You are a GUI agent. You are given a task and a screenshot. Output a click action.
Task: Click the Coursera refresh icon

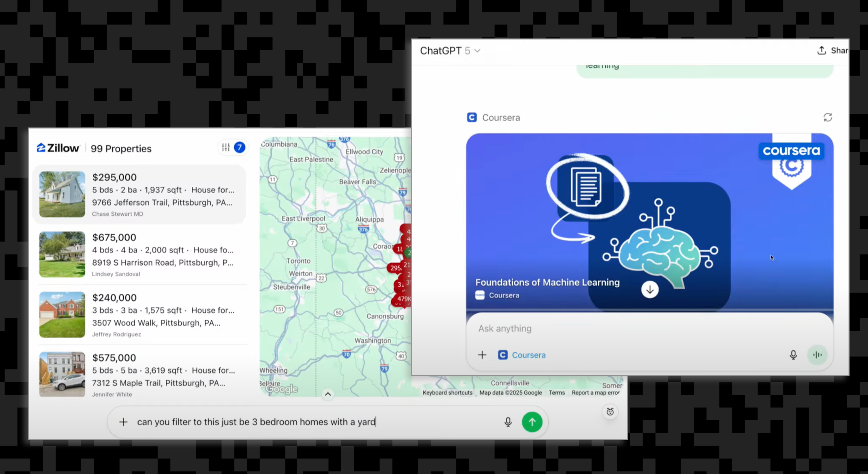click(827, 117)
